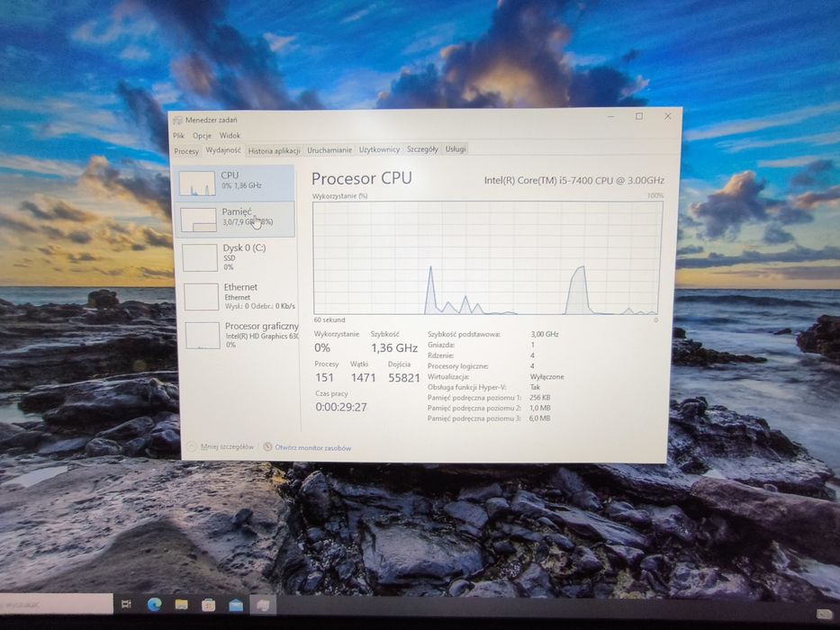This screenshot has height=630, width=840.
Task: Launch Microsoft Edge from the taskbar
Action: (x=155, y=604)
